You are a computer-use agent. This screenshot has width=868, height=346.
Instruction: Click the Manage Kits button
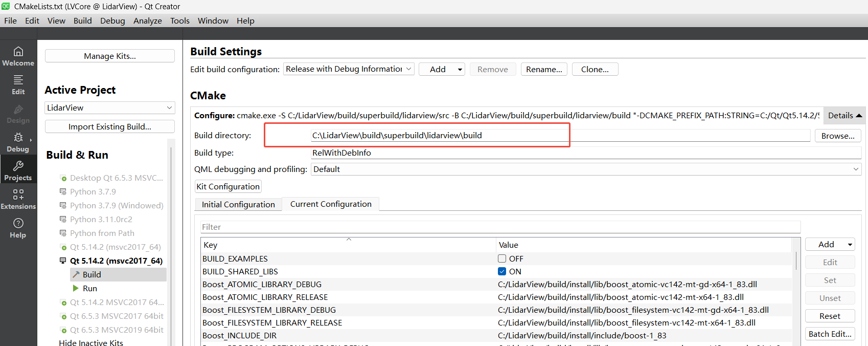[110, 56]
